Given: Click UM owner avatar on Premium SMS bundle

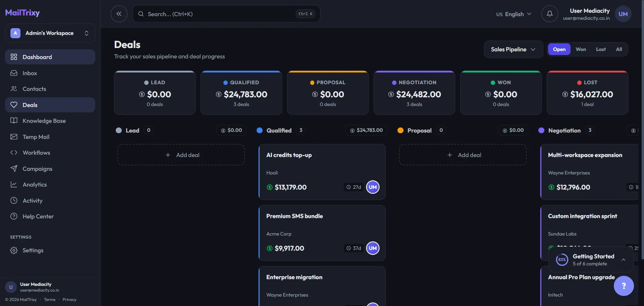Looking at the screenshot, I should pos(373,248).
